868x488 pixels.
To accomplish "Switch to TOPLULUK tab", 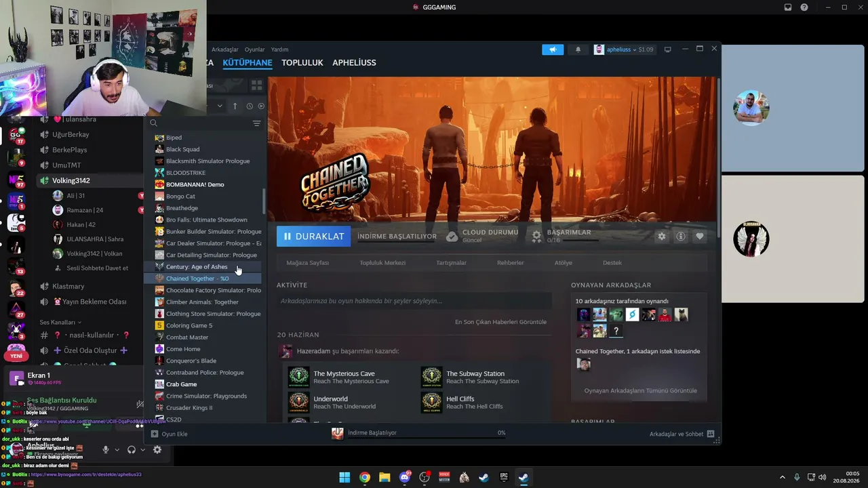I will (302, 62).
